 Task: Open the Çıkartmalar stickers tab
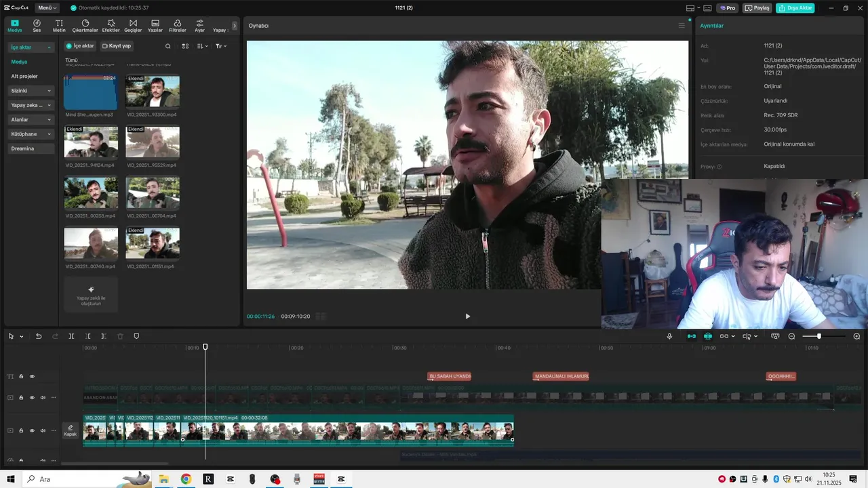point(85,26)
